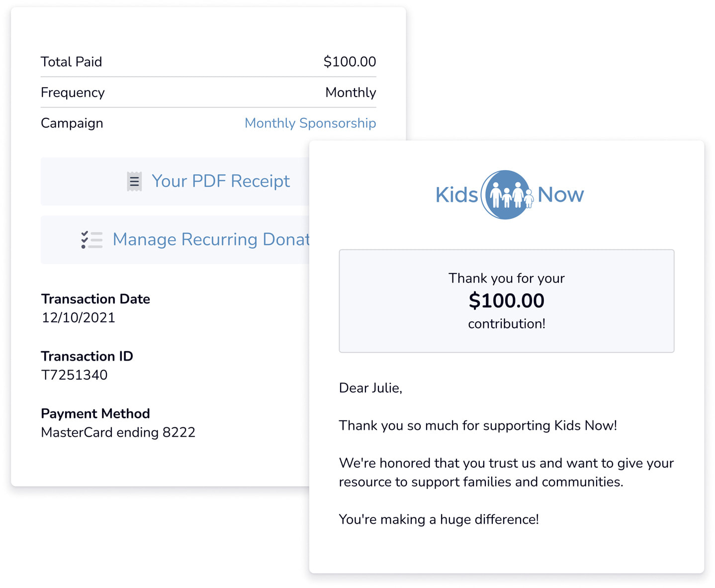Image resolution: width=715 pixels, height=588 pixels.
Task: Click the receipt icon beside Your PDF Receipt
Action: pyautogui.click(x=134, y=182)
